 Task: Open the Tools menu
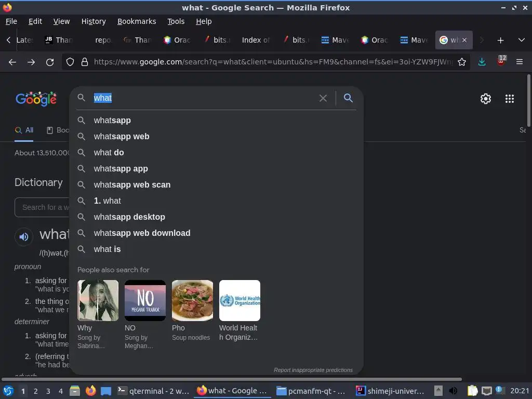(176, 21)
